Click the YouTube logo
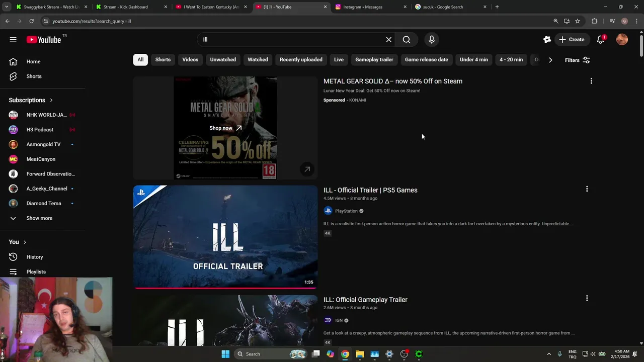 click(44, 39)
